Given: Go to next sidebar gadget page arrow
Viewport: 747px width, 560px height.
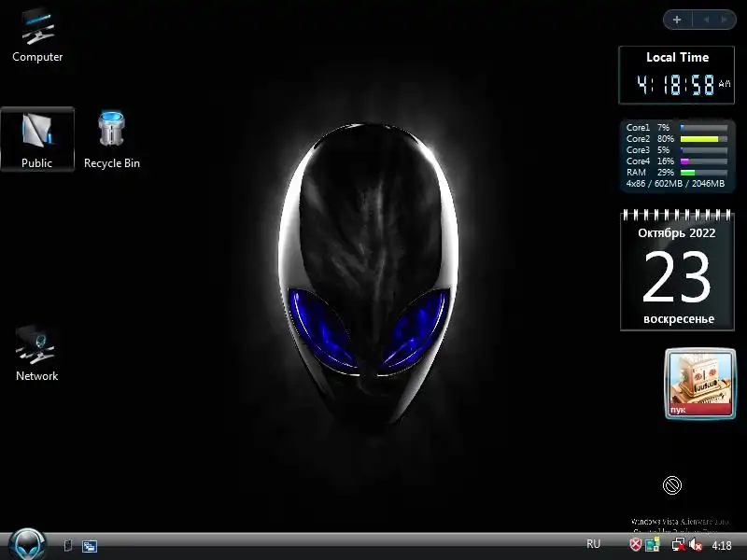Looking at the screenshot, I should click(725, 20).
